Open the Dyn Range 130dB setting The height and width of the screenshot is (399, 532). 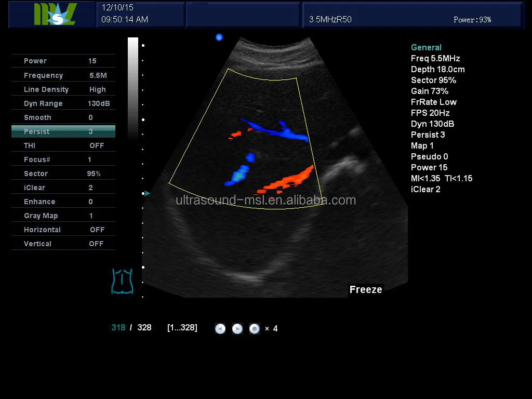(63, 103)
